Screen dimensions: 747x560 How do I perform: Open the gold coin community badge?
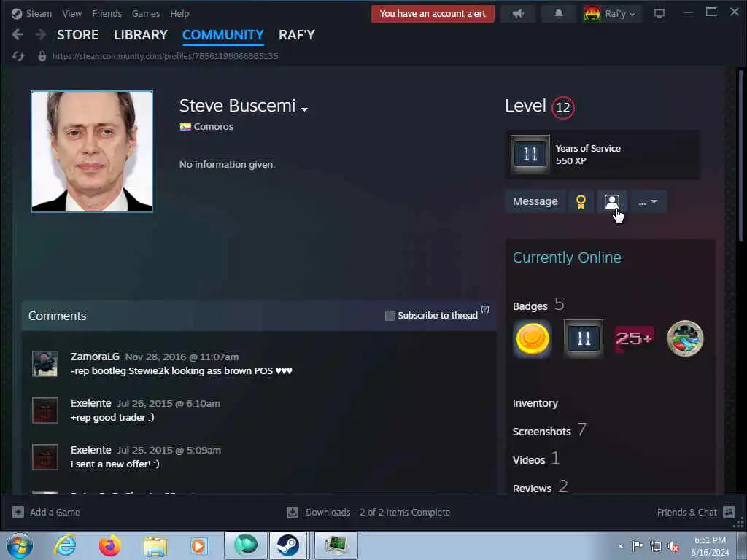(533, 338)
